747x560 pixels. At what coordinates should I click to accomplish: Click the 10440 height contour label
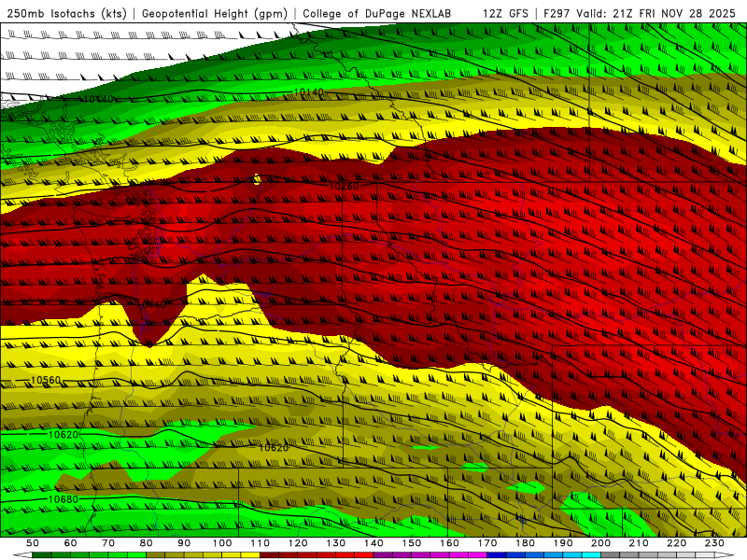click(x=151, y=304)
